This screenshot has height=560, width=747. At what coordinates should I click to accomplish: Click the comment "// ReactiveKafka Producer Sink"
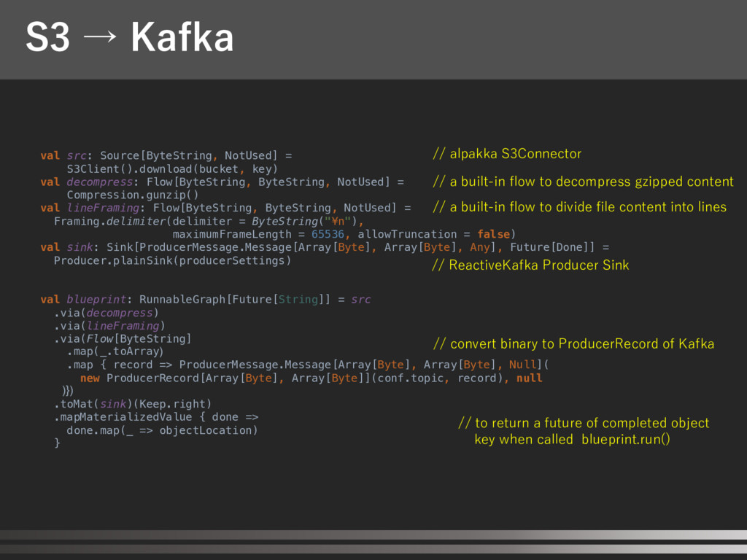530,265
